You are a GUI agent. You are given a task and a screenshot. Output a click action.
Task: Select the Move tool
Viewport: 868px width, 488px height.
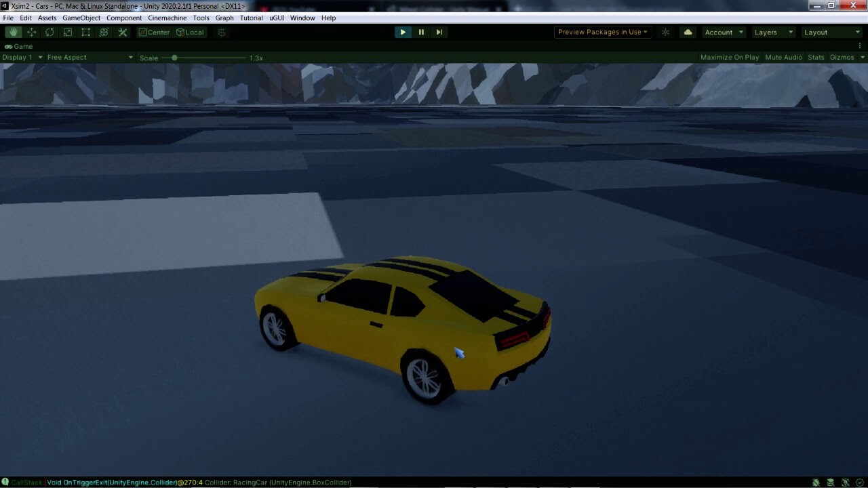tap(31, 32)
